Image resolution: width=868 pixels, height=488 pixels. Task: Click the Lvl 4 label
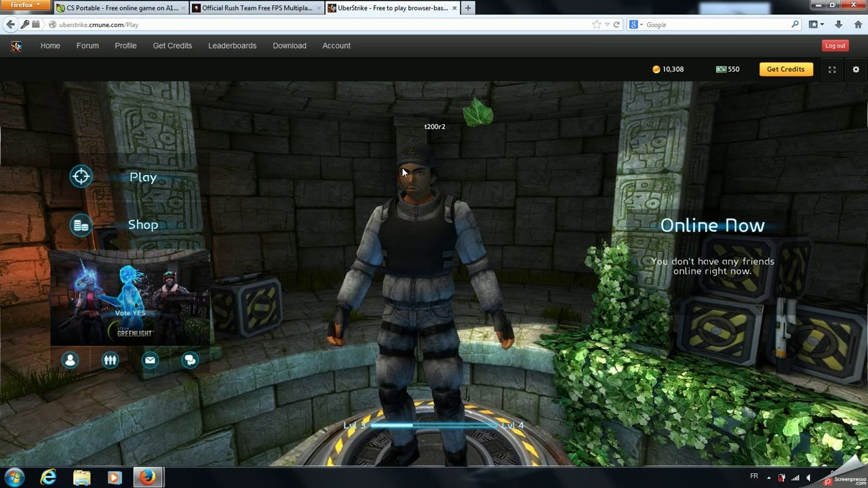pyautogui.click(x=513, y=425)
